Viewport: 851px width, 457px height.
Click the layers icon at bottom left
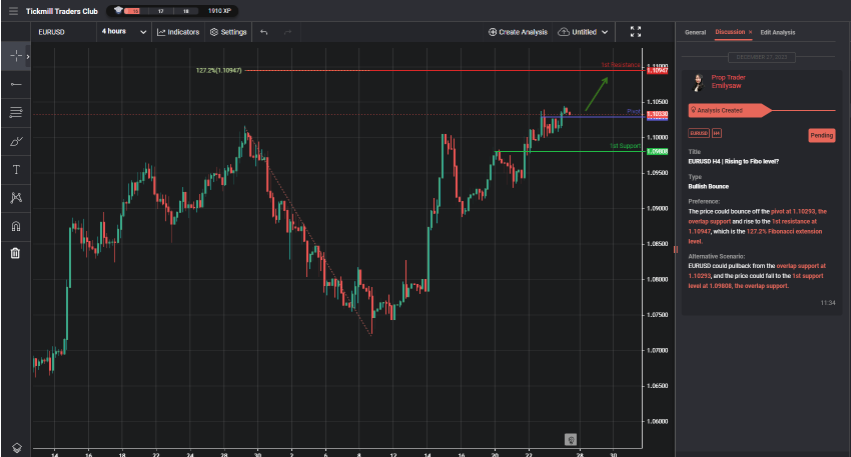(x=17, y=448)
